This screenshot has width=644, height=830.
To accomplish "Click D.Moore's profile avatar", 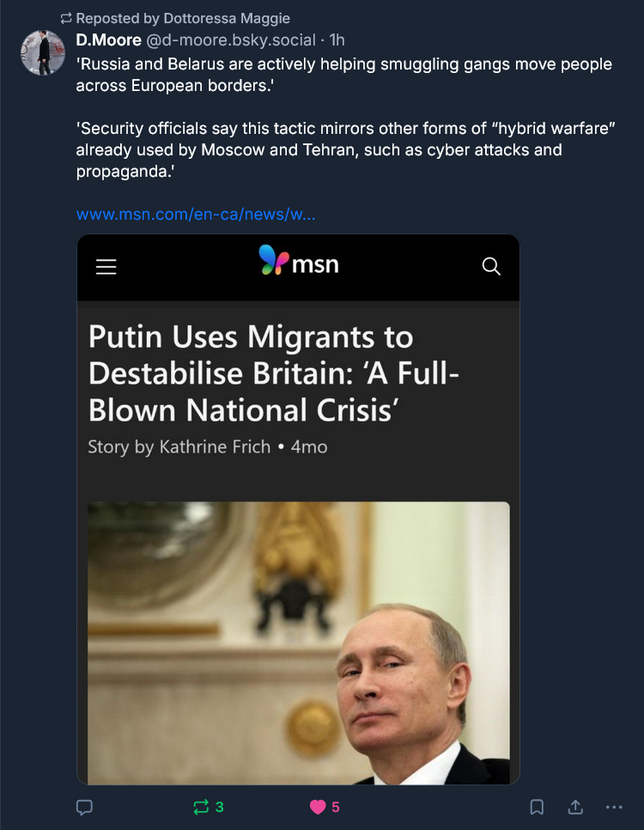I will (43, 52).
